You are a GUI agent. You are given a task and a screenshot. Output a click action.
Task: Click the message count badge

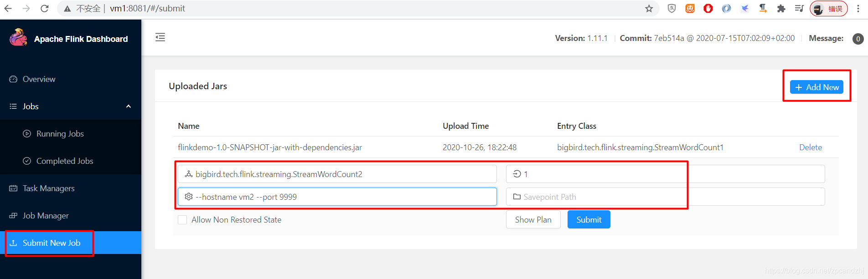[x=858, y=39]
